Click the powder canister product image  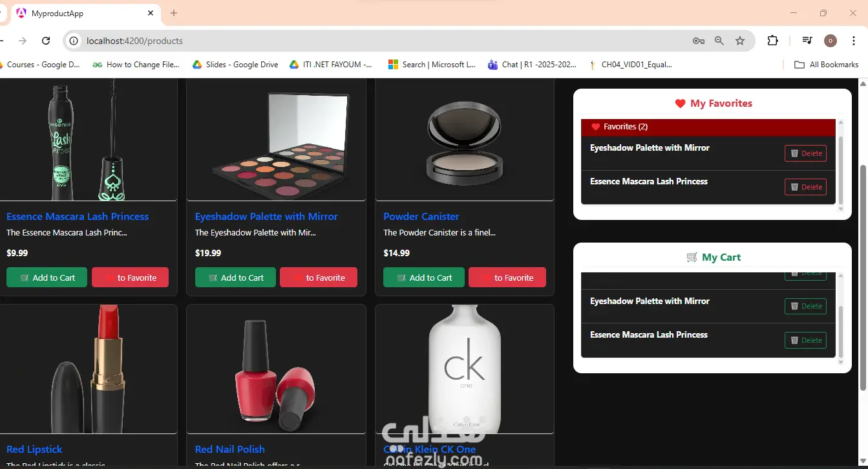click(465, 139)
